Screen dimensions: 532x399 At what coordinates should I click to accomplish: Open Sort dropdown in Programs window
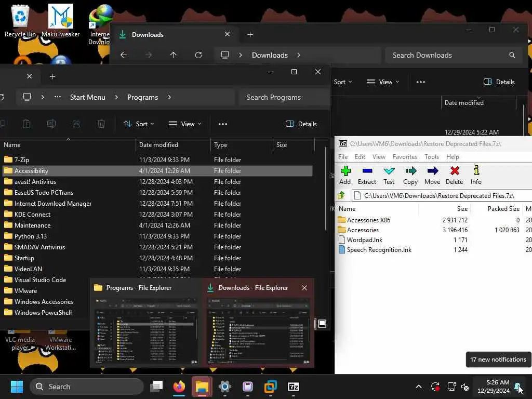click(139, 124)
